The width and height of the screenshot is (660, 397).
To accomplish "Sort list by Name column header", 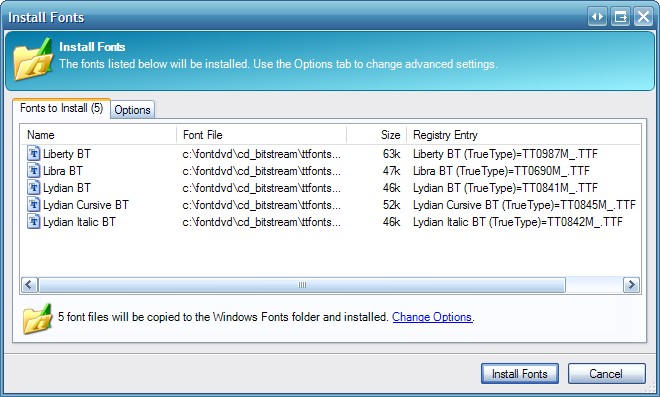I will click(98, 135).
